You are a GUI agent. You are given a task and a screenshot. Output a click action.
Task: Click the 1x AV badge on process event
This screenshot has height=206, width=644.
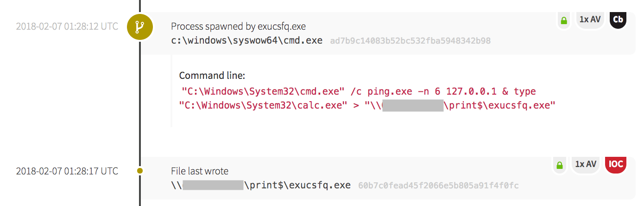click(590, 19)
